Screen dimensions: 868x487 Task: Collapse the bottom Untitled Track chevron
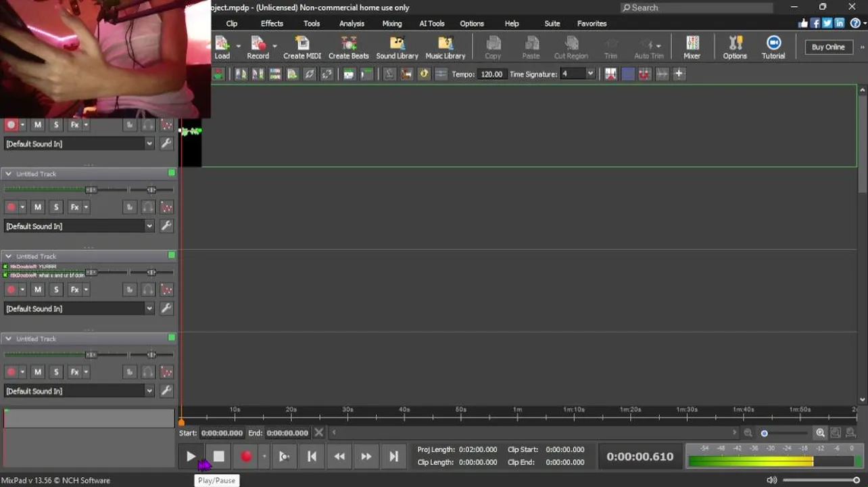coord(9,339)
